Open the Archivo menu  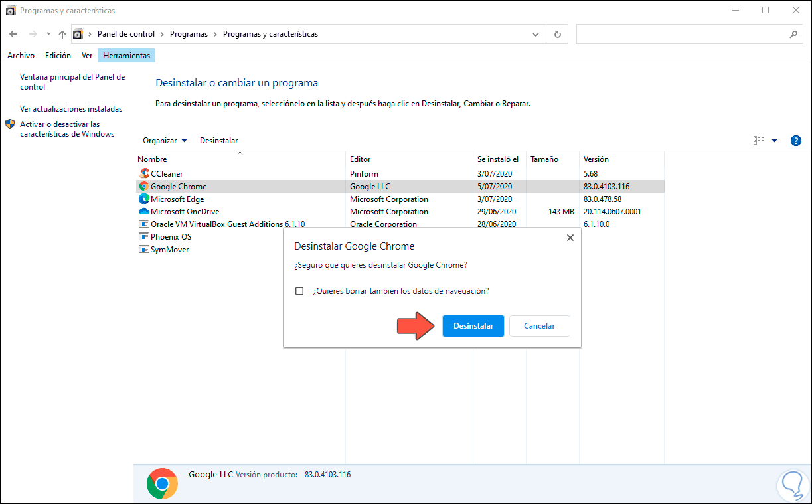point(21,56)
